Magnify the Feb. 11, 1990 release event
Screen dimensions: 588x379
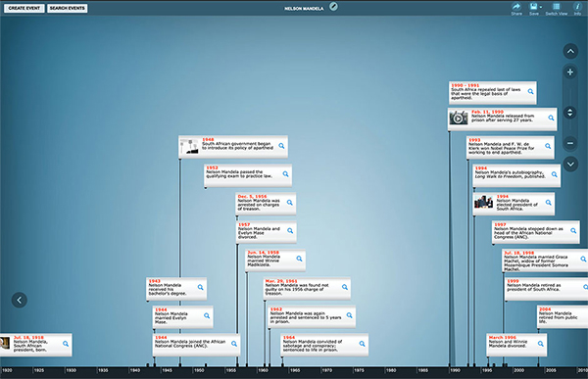point(551,118)
